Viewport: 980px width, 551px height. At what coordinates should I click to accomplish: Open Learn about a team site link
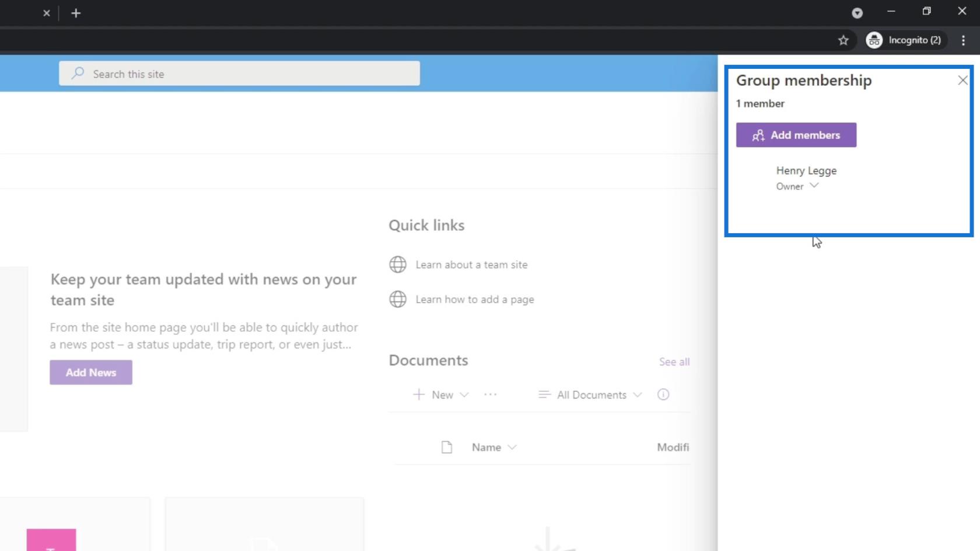click(x=471, y=265)
